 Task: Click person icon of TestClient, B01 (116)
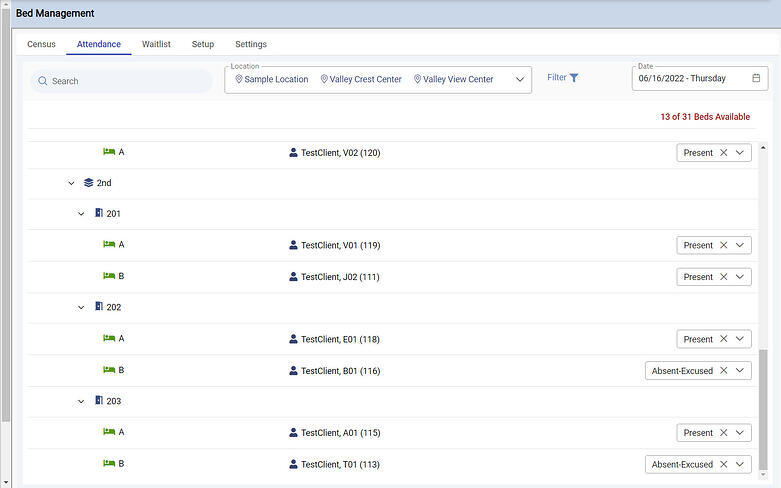point(293,370)
